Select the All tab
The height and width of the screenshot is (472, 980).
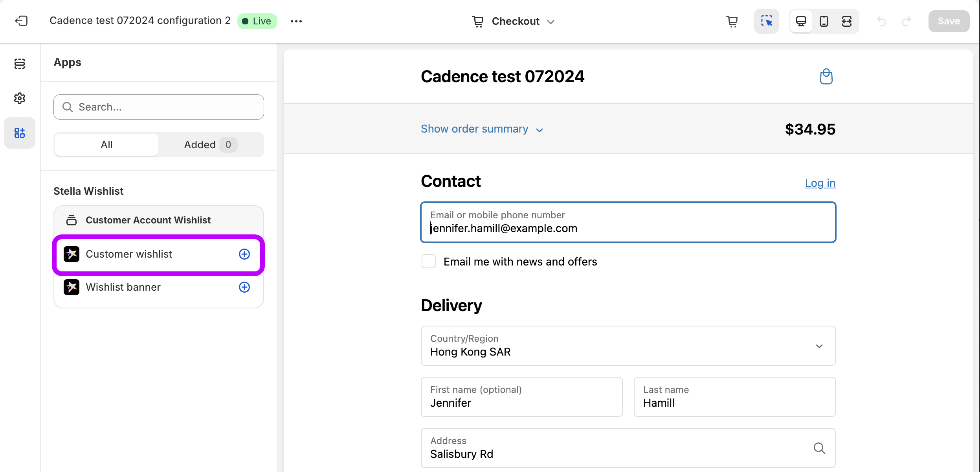106,145
